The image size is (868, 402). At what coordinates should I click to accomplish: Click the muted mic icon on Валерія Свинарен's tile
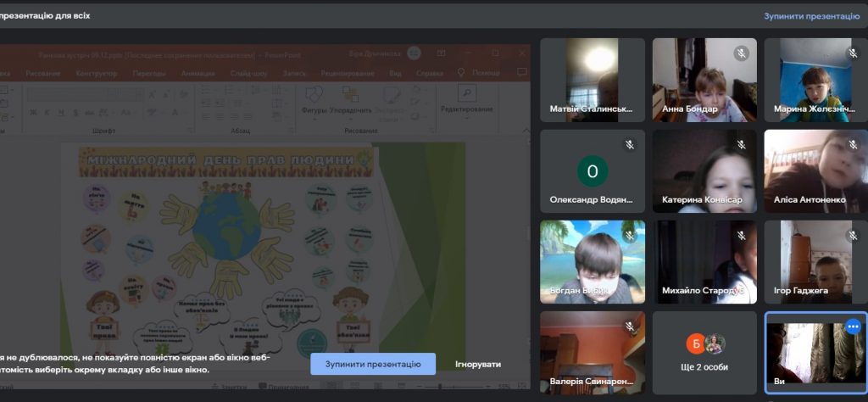click(x=630, y=327)
